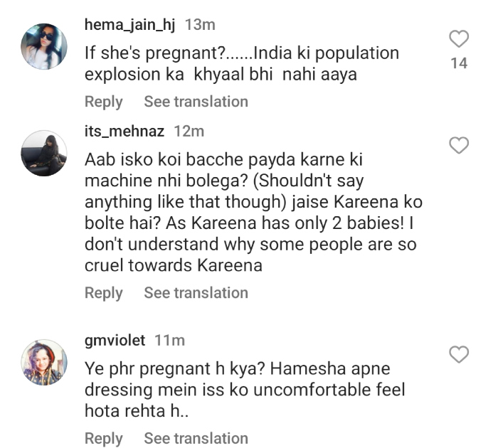The width and height of the screenshot is (498, 448).
Task: Tap the 13m timestamp on hema_jain_hj's comment
Action: pos(201,25)
